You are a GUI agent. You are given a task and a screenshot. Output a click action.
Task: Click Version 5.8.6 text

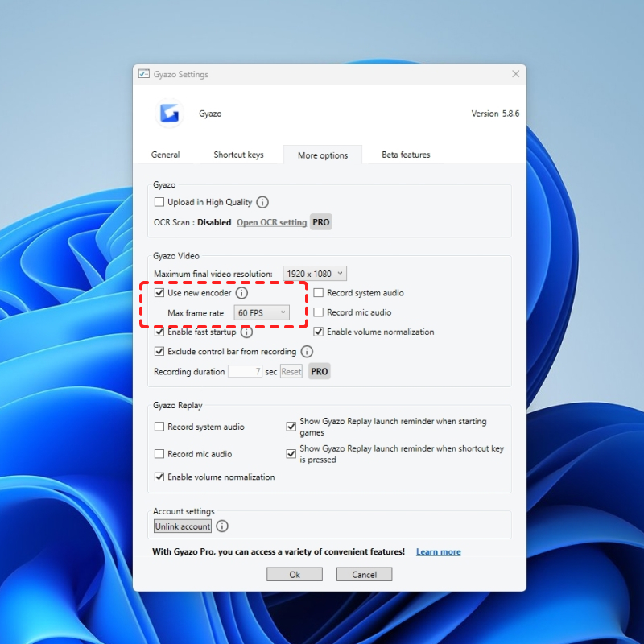495,114
